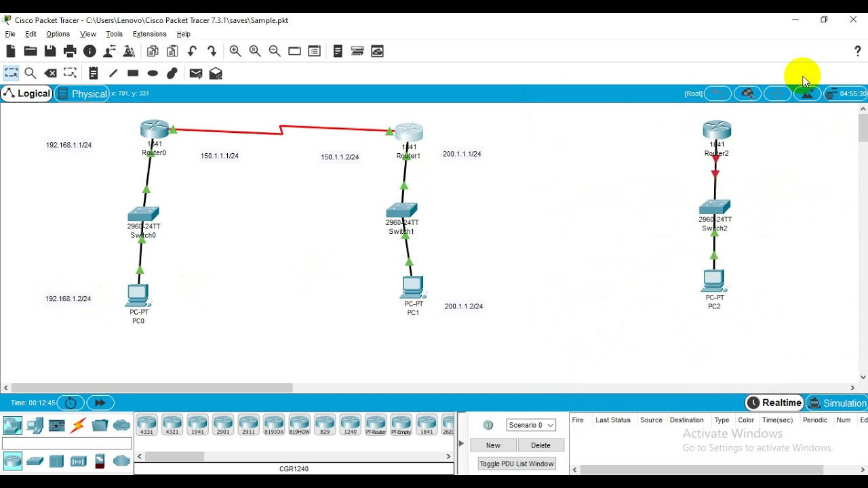The image size is (868, 488).
Task: Open the Activity Wizard icon
Action: [109, 52]
